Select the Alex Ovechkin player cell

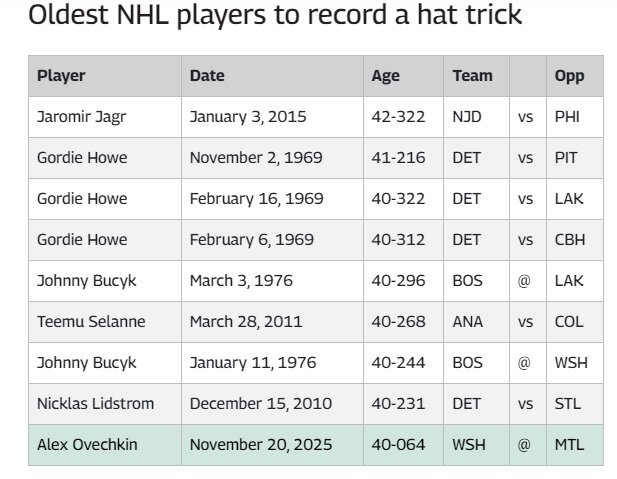[x=105, y=445]
